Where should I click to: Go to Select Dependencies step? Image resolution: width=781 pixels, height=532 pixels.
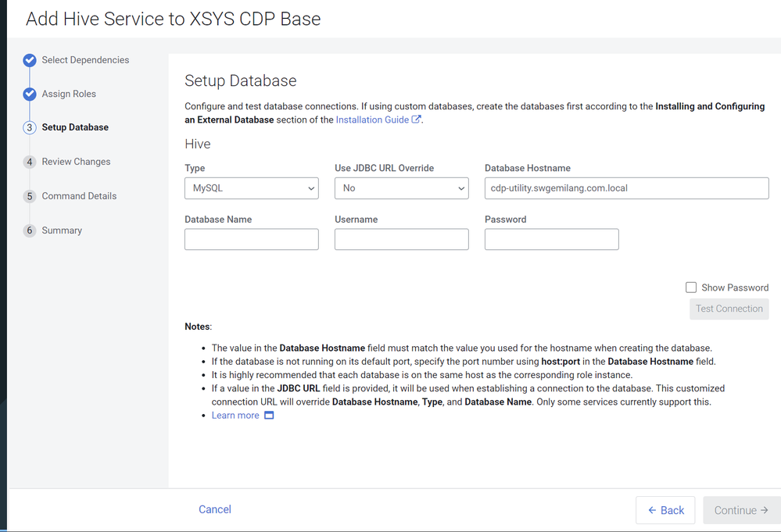85,59
